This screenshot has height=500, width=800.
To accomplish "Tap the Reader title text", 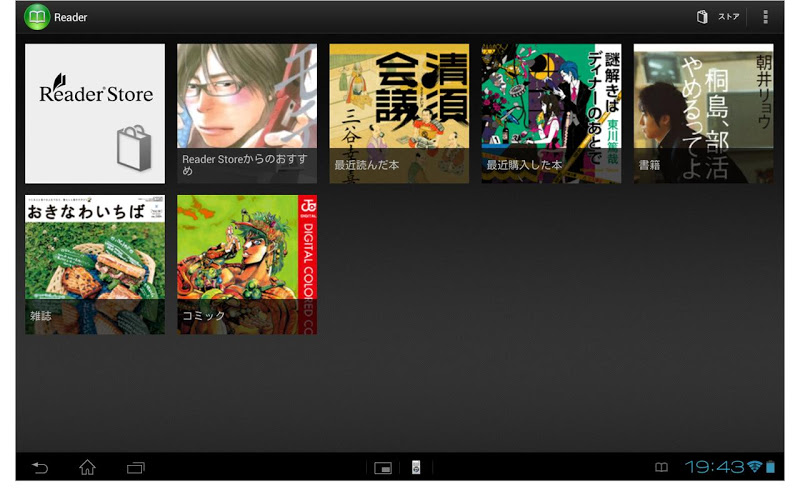I will [x=70, y=17].
